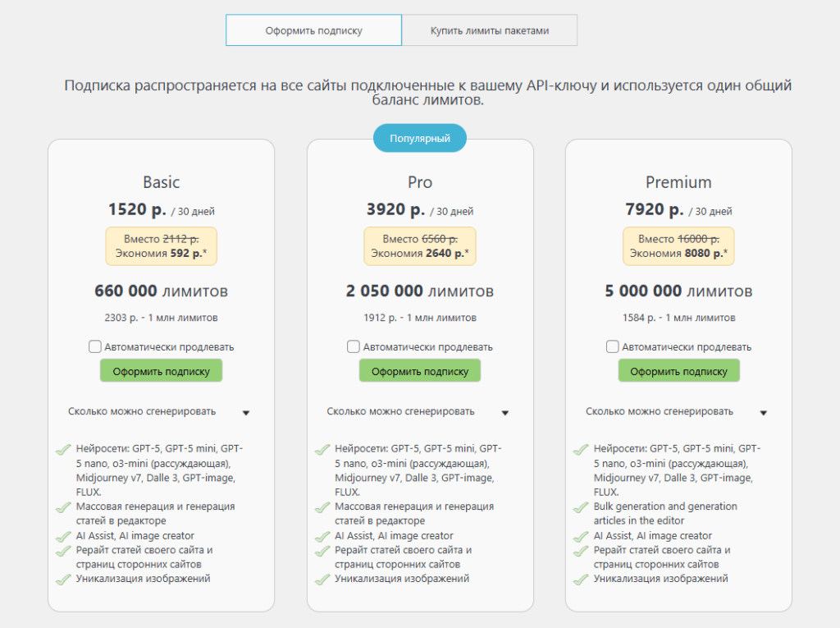Click checkmark next to Pro Массовая генерация
This screenshot has height=628, width=840.
(322, 507)
